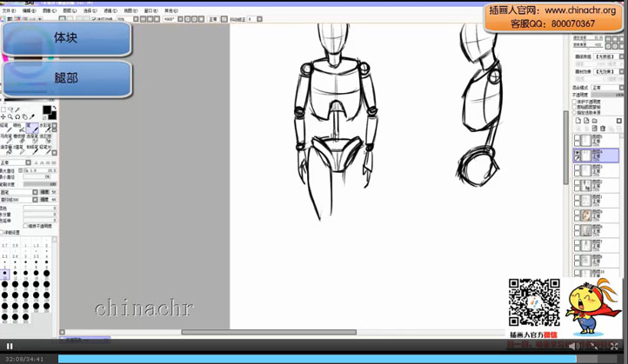The image size is (628, 364).
Task: Click the rectangular selection tool
Action: click(x=3, y=109)
